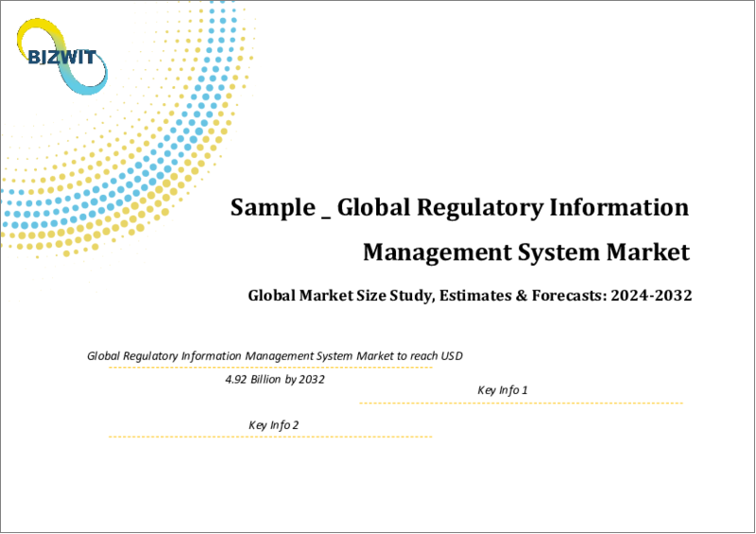Click the dashed line under Key Info 2
Screen dimensions: 756x534
pyautogui.click(x=270, y=437)
